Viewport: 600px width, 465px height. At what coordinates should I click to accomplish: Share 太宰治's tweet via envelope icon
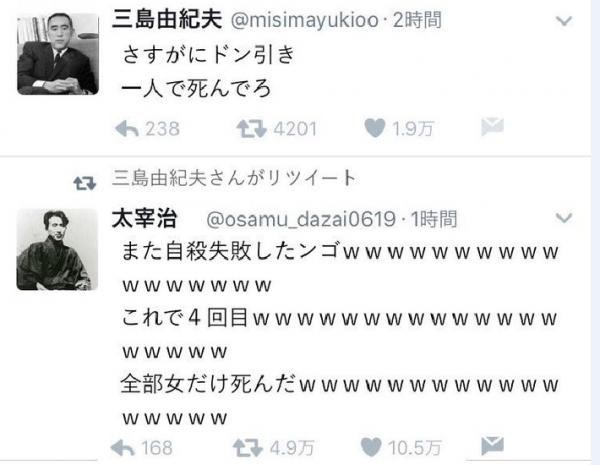click(492, 445)
